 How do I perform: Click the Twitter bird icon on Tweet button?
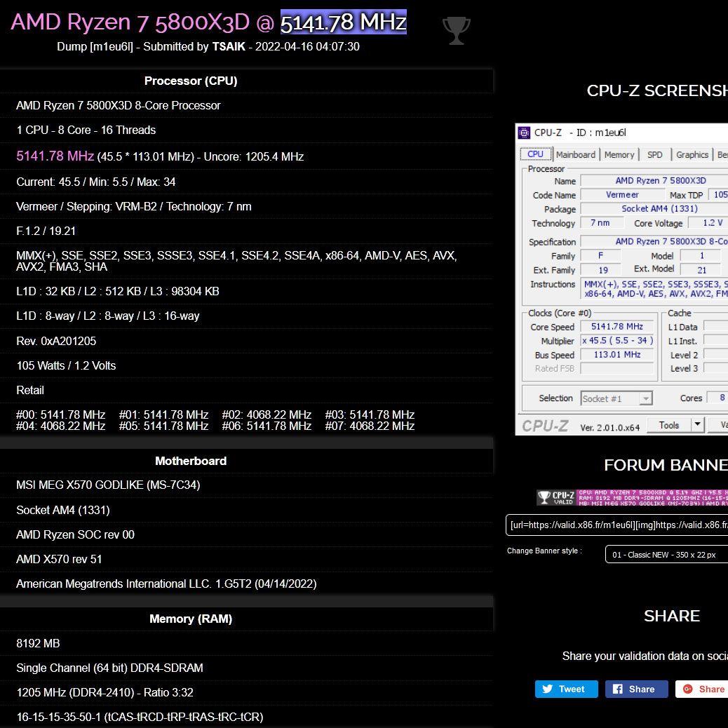[x=548, y=689]
